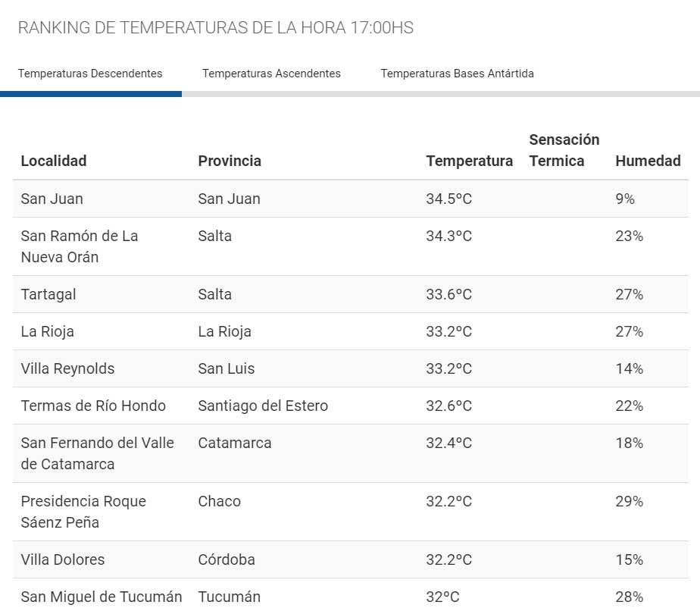
Task: Click the Santiago del Estero province cell
Action: pyautogui.click(x=263, y=406)
